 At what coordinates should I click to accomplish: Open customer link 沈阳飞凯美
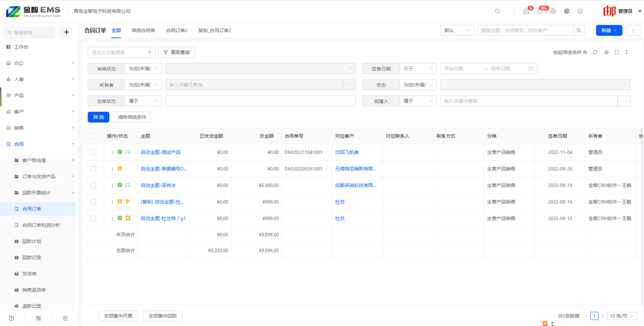[347, 152]
